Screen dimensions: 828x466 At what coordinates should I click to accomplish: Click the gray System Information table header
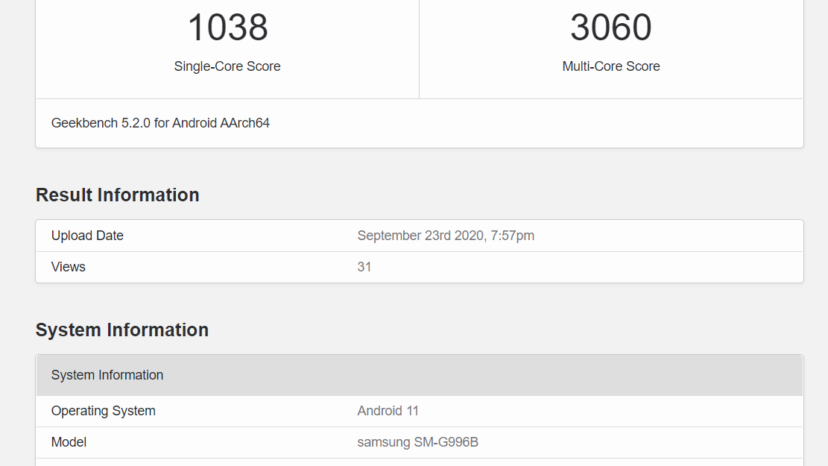tap(107, 375)
